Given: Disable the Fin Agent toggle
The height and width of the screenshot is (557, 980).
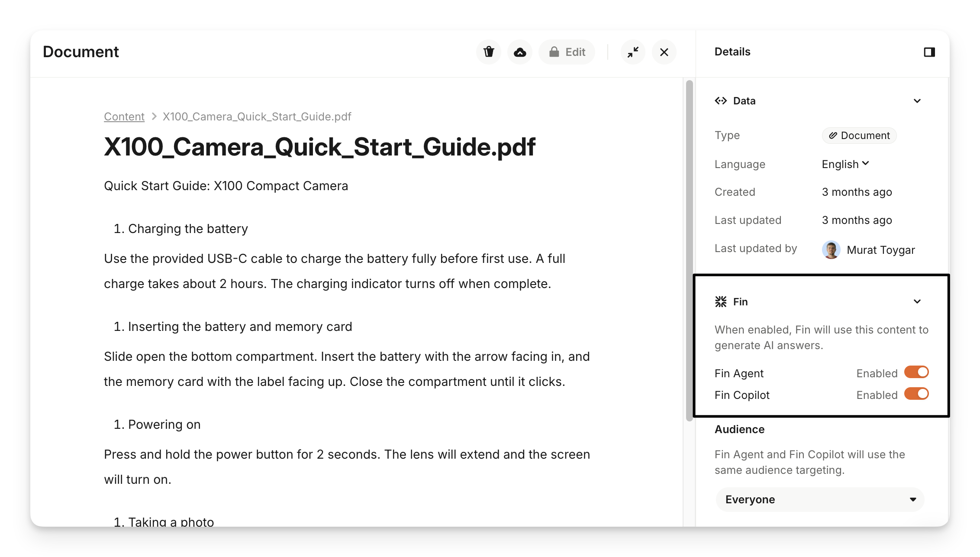Looking at the screenshot, I should pyautogui.click(x=916, y=372).
